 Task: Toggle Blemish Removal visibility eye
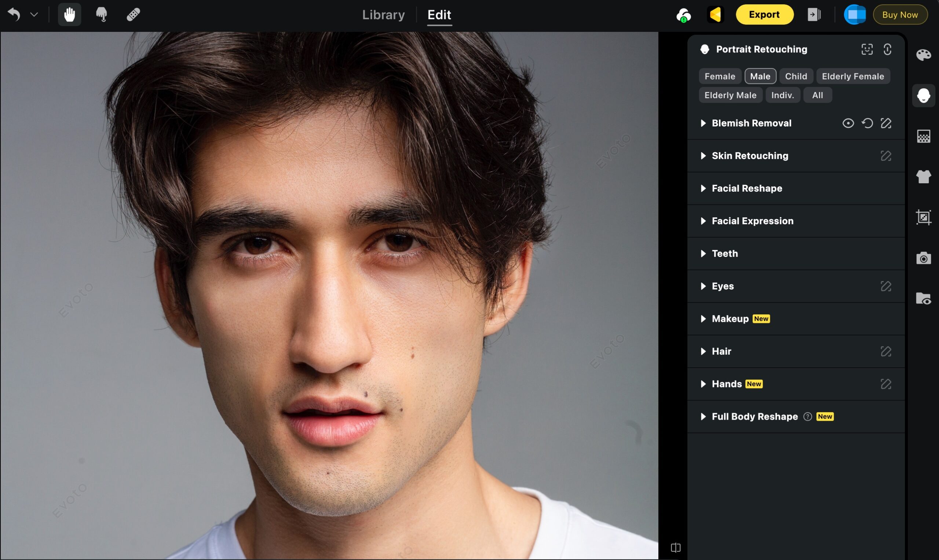(848, 124)
